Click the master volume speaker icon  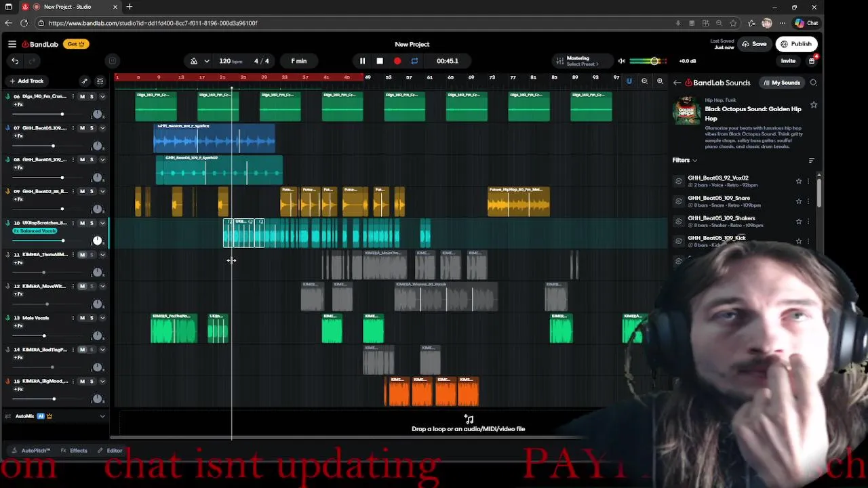pos(622,61)
